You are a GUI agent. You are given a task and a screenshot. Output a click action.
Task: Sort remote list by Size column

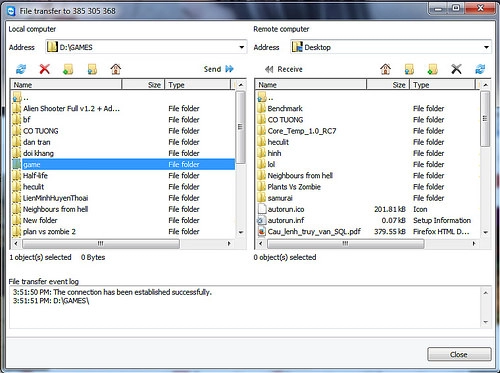coord(388,85)
